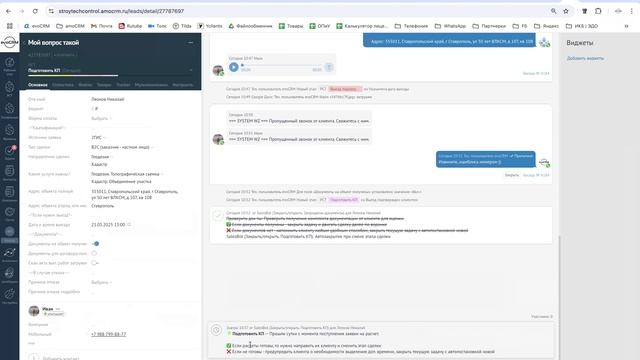Call phone number +7 988 799-88-77
The height and width of the screenshot is (360, 640).
109,334
